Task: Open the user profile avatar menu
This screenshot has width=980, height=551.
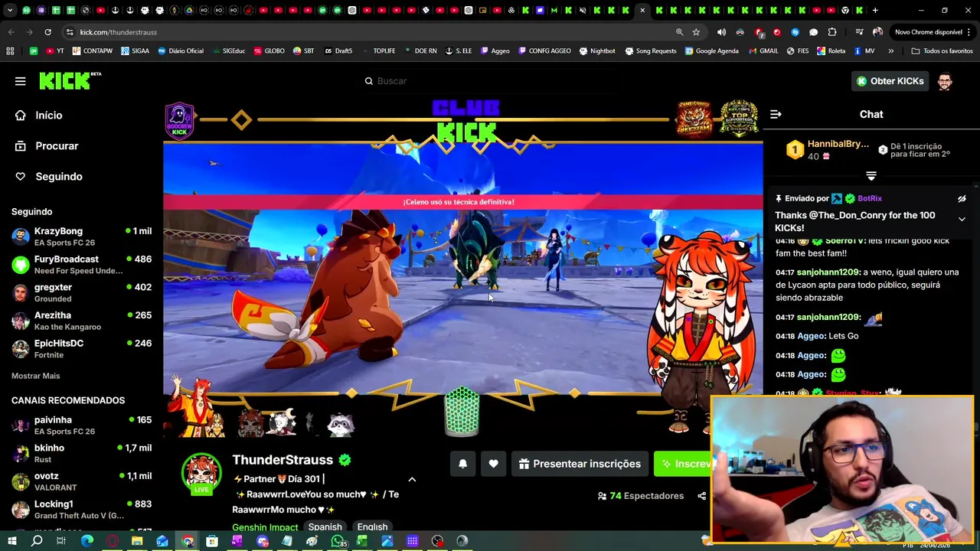Action: coord(945,81)
